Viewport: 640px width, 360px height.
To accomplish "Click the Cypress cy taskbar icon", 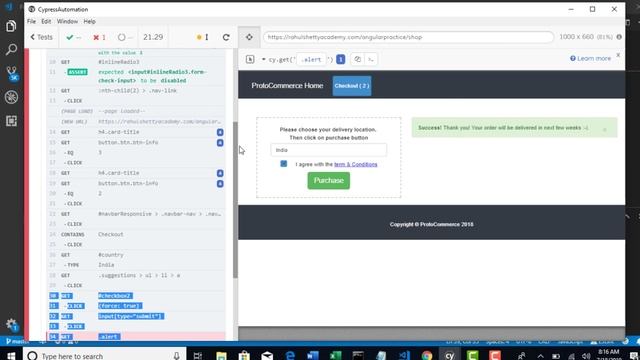I will pos(449,356).
